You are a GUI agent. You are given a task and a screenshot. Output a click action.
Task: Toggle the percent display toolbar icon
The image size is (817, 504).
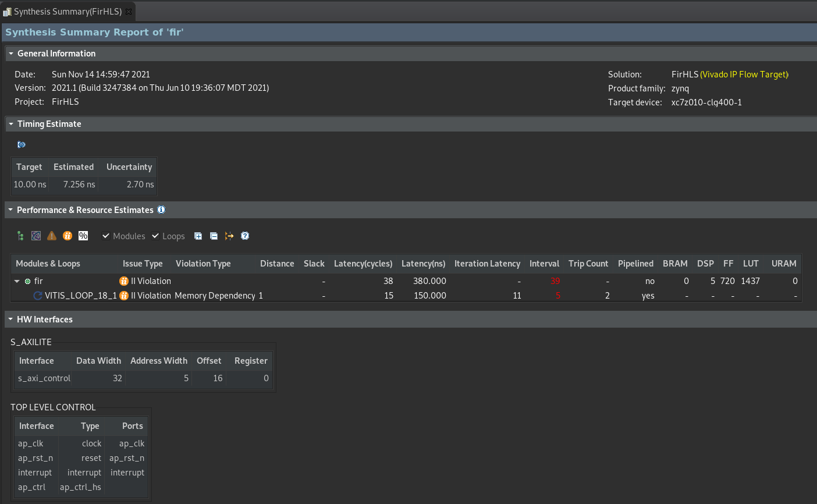[83, 236]
